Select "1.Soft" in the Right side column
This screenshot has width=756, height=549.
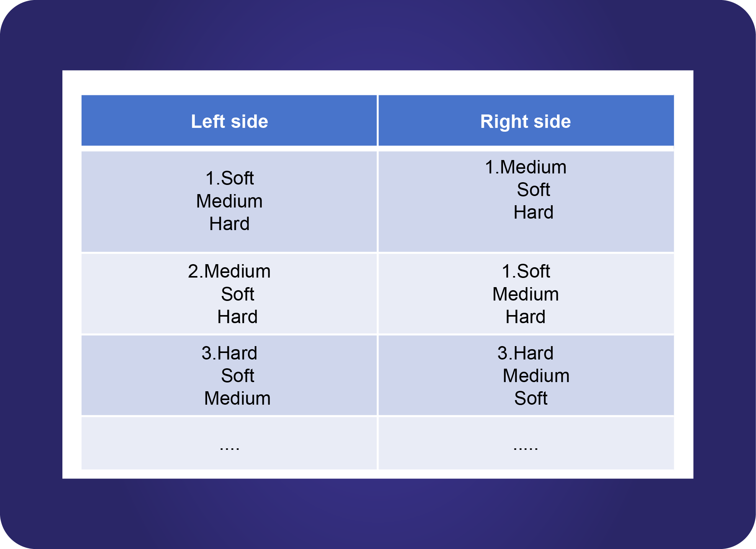(526, 271)
